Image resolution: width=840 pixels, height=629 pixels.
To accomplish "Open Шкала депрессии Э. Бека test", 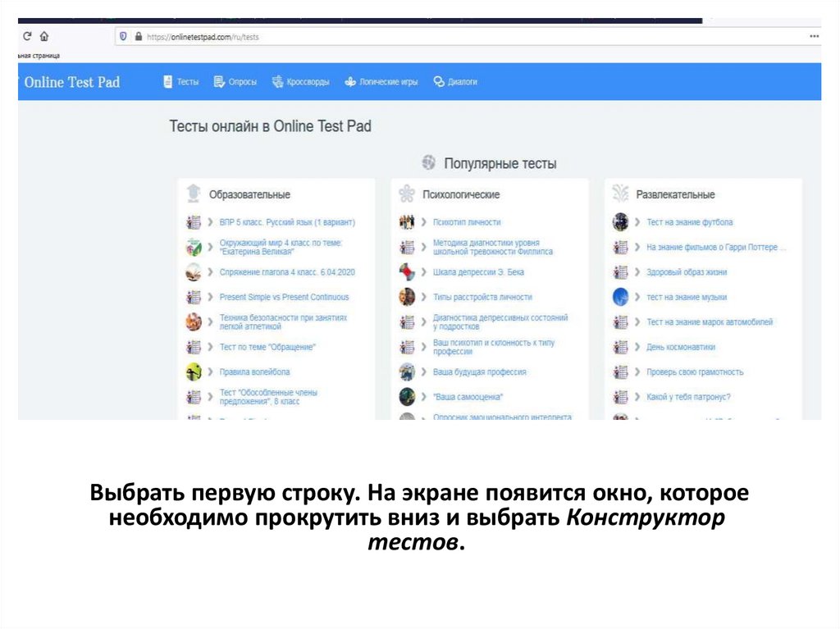I will tap(478, 272).
